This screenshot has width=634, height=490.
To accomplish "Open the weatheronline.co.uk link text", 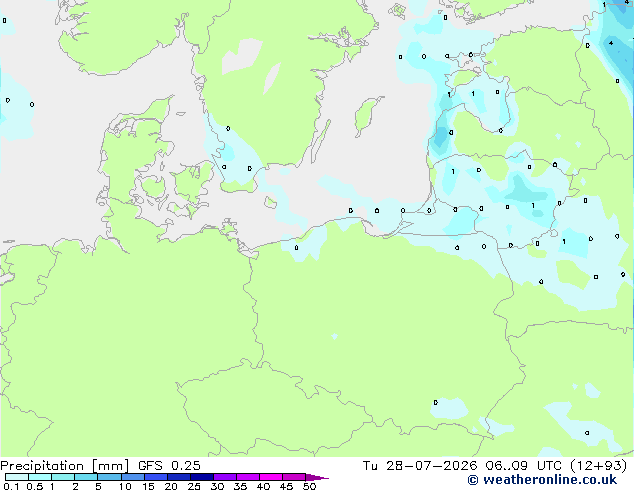I will tap(550, 480).
